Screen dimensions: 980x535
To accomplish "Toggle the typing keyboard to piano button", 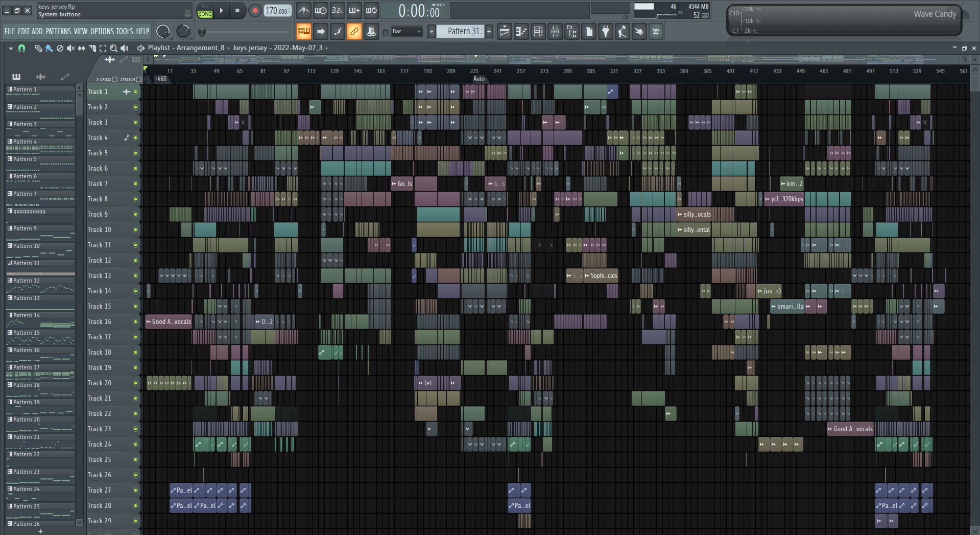I will coord(303,32).
